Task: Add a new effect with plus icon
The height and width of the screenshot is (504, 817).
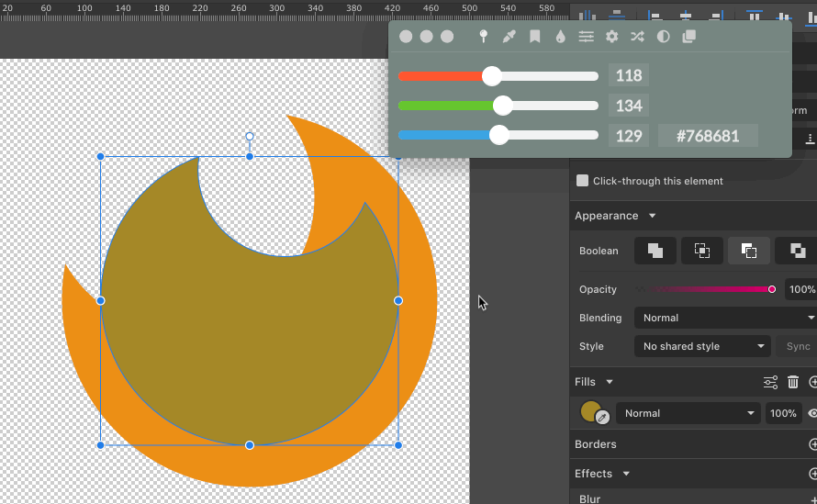Action: click(812, 474)
